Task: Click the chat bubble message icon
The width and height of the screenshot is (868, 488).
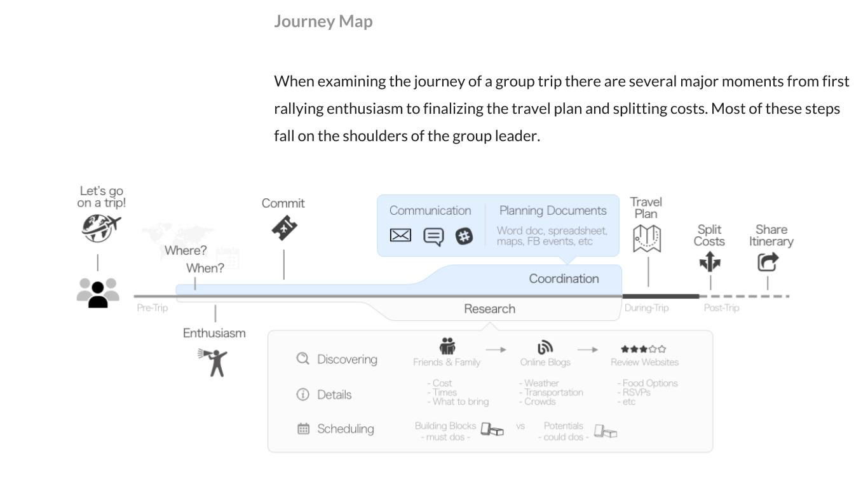Action: pyautogui.click(x=433, y=237)
